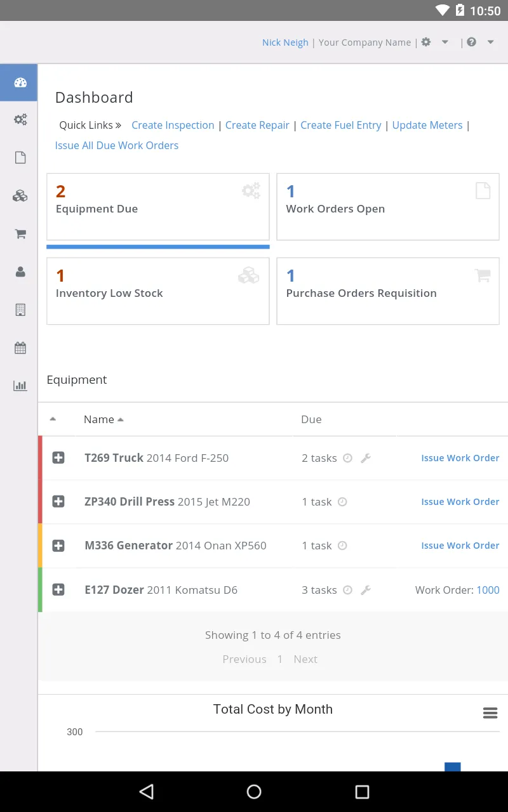
Task: Expand the E127 Dozer row details
Action: tap(58, 590)
